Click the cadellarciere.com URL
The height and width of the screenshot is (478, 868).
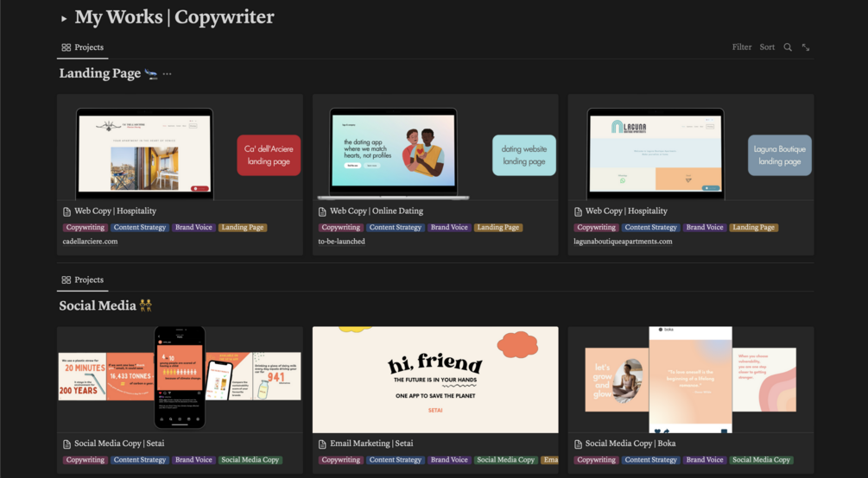tap(90, 242)
